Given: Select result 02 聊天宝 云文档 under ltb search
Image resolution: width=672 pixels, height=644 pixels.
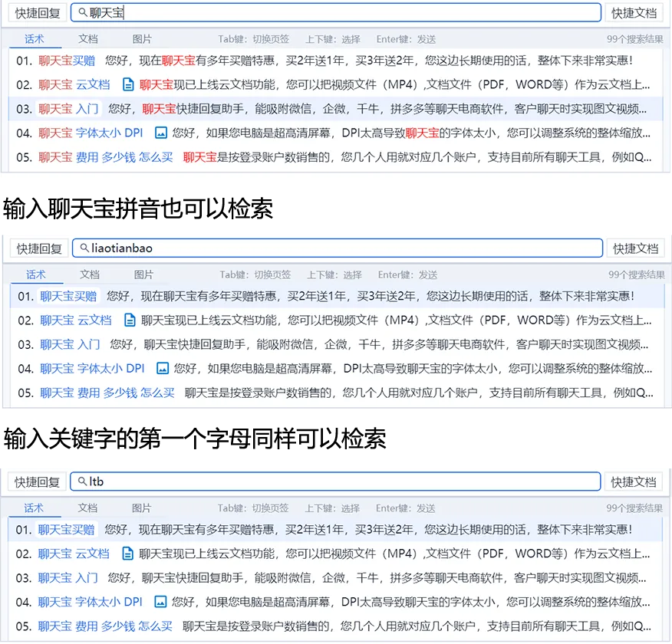Looking at the screenshot, I should (x=335, y=554).
